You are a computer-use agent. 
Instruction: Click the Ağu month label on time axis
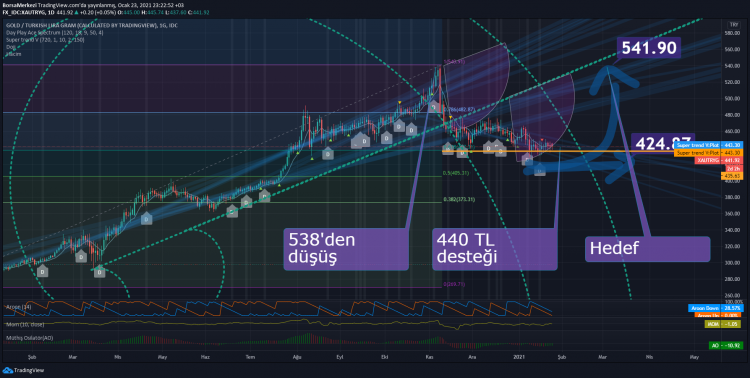coord(298,357)
